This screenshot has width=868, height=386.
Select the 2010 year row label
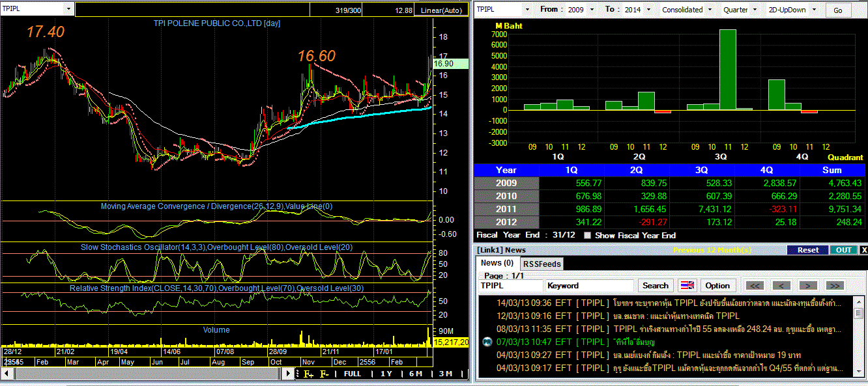[x=506, y=196]
